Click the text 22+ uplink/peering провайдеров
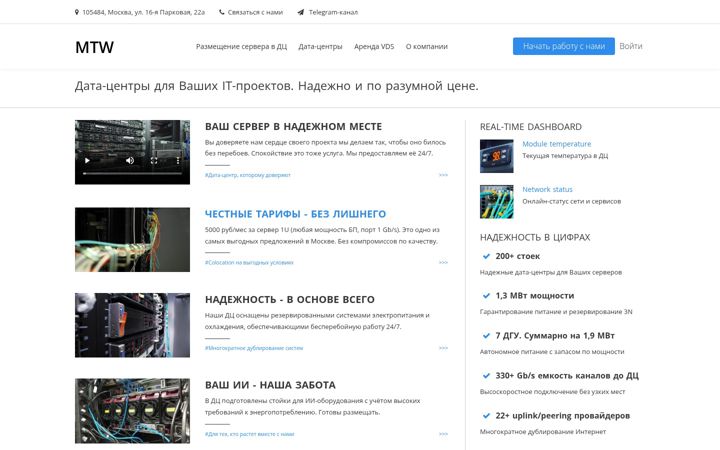Image resolution: width=720 pixels, height=450 pixels. pos(563,416)
